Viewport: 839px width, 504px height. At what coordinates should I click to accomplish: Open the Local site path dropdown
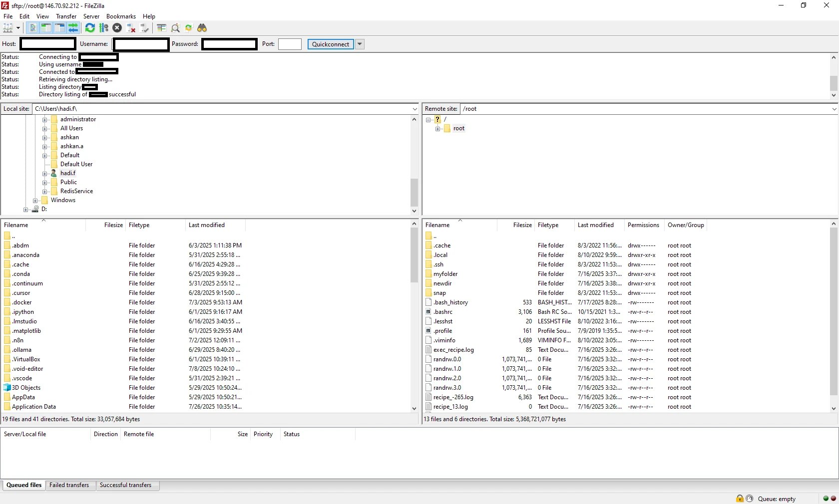(415, 109)
